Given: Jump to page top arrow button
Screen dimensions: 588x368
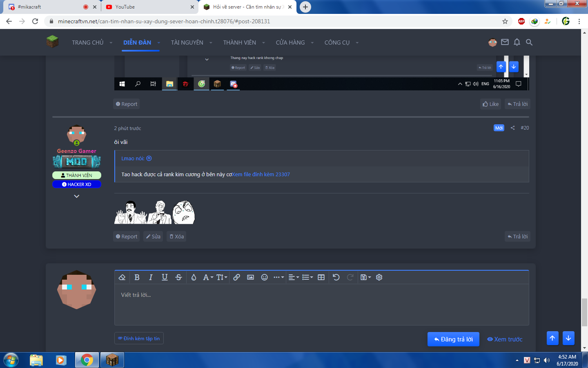Looking at the screenshot, I should 552,338.
